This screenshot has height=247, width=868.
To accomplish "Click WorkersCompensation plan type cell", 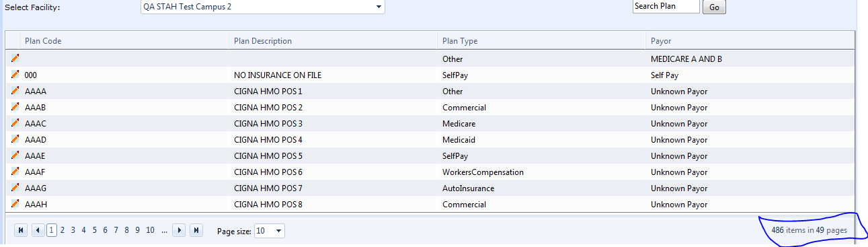I will (483, 172).
